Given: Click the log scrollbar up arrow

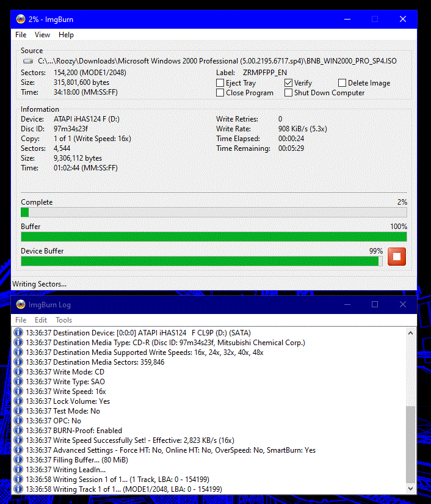Looking at the screenshot, I should tap(410, 333).
